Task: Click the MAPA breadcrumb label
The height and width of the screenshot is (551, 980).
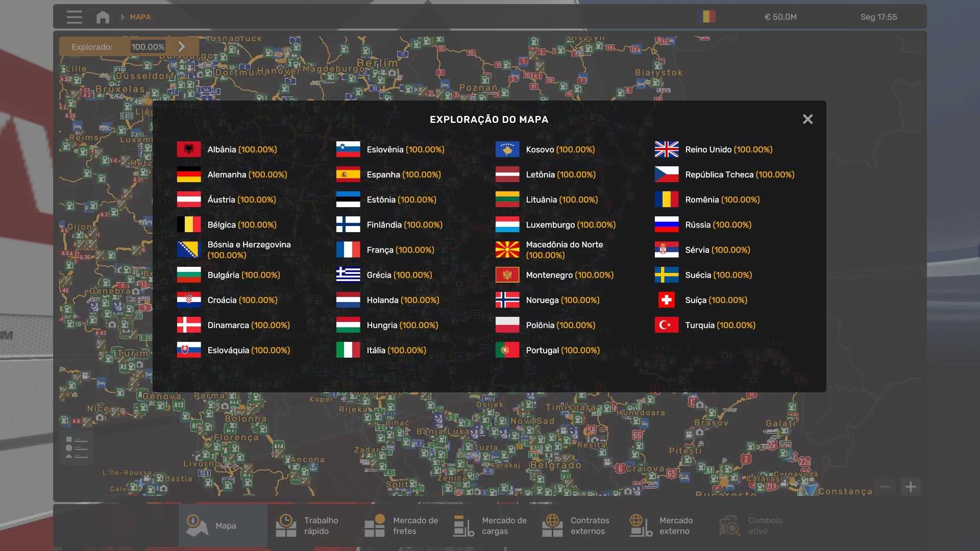Action: pos(140,17)
